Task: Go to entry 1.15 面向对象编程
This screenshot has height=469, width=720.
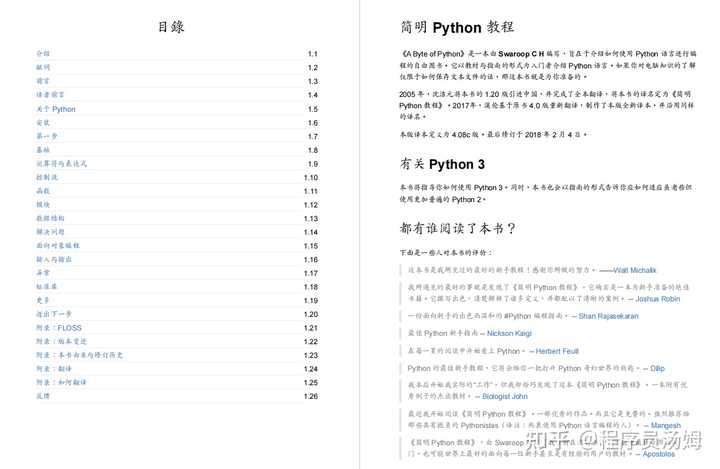Action: point(57,246)
